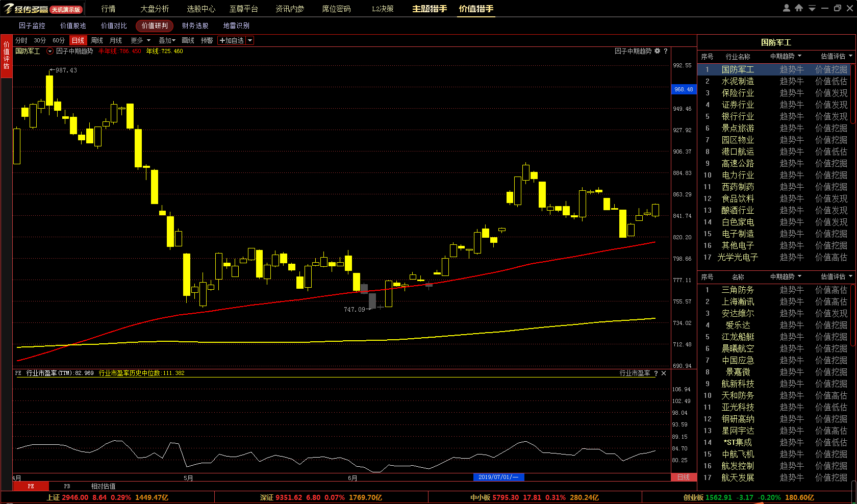Click the vertical 价值评估 side tab

(x=7, y=56)
